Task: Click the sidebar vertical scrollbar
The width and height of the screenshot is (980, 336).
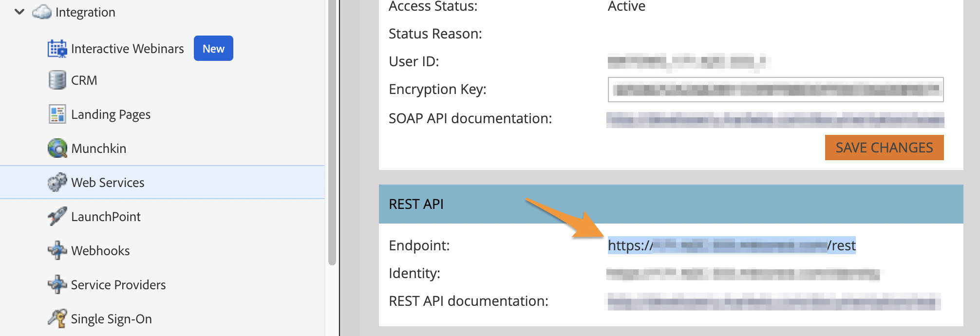Action: [x=332, y=131]
